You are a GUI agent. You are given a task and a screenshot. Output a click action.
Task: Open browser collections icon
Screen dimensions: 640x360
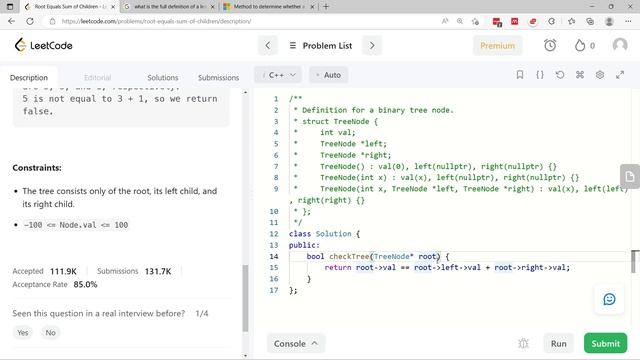[590, 21]
